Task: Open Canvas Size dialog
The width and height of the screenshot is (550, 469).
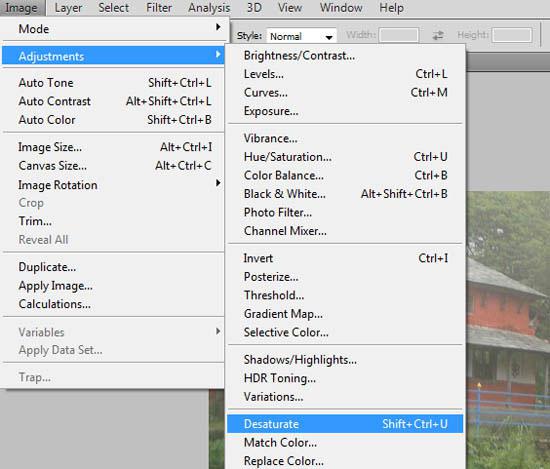Action: point(113,166)
